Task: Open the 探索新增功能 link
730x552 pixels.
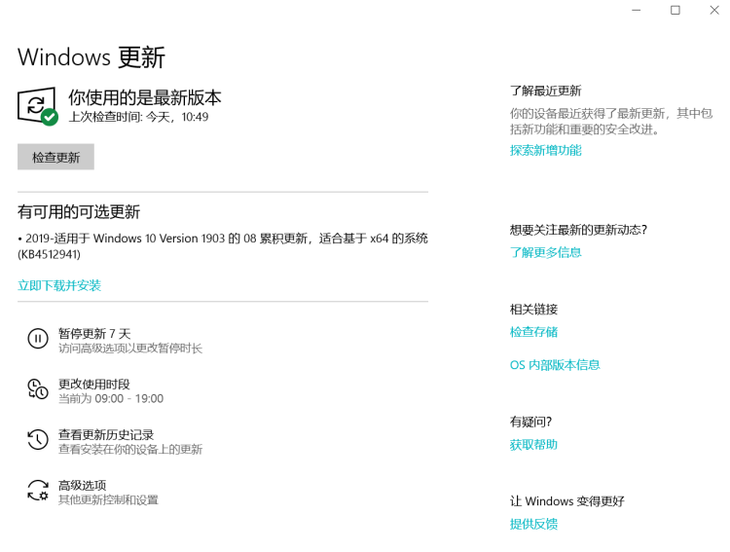Action: click(x=546, y=150)
